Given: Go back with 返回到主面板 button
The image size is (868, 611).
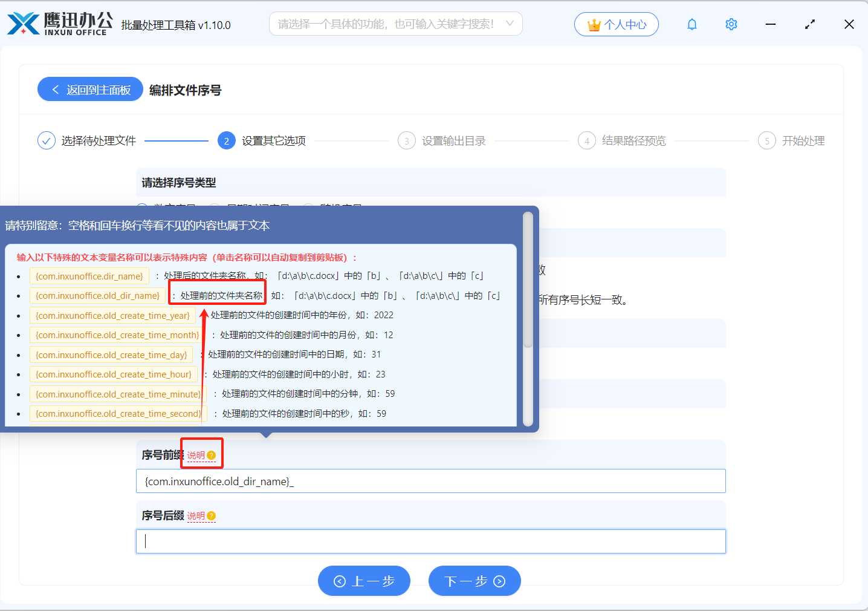Looking at the screenshot, I should pos(91,90).
